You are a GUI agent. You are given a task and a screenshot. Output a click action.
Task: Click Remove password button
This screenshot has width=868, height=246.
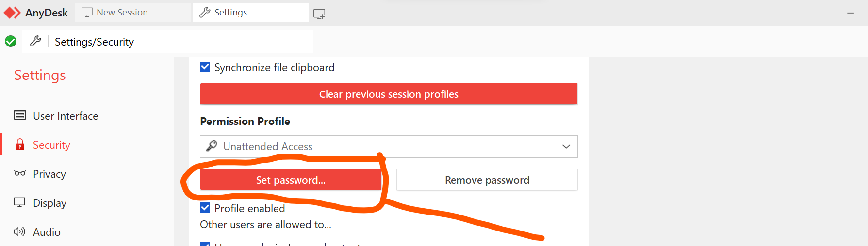pos(487,180)
